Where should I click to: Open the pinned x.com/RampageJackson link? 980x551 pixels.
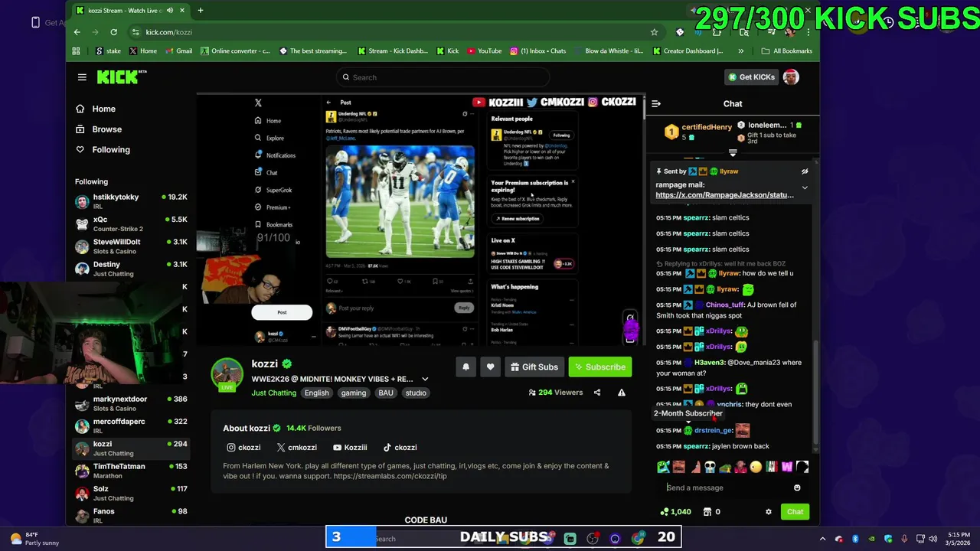[724, 195]
